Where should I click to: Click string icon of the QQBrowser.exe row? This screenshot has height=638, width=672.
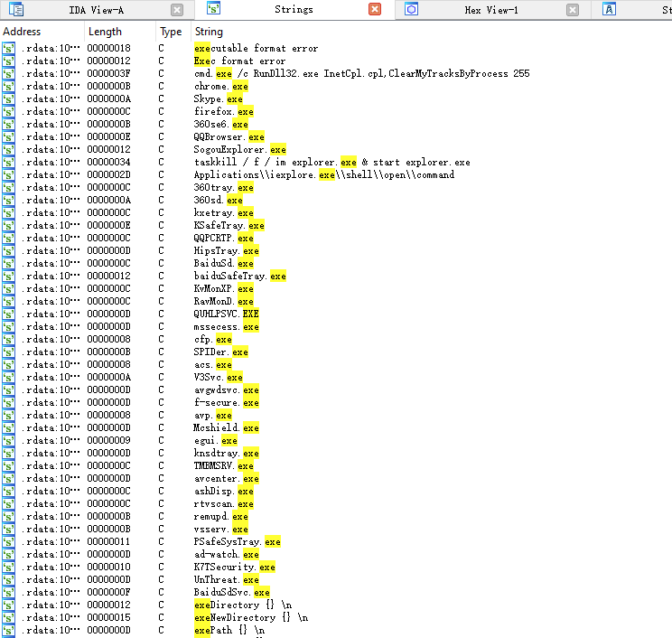(8, 136)
